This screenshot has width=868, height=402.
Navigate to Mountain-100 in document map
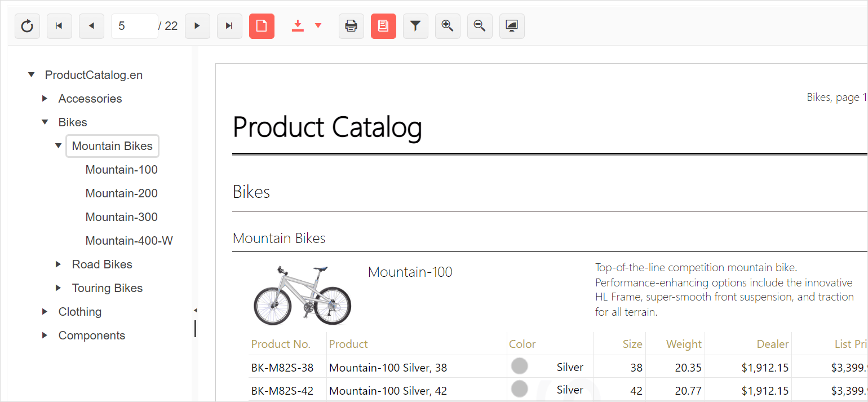(122, 170)
